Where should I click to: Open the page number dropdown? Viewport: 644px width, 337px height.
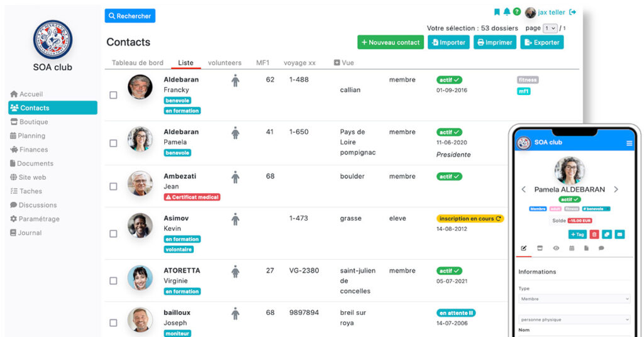click(x=550, y=28)
